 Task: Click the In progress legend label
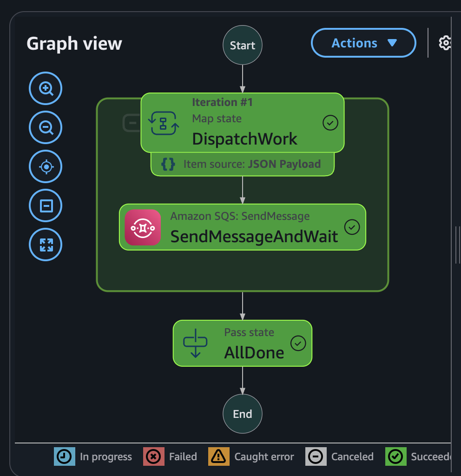coord(106,457)
